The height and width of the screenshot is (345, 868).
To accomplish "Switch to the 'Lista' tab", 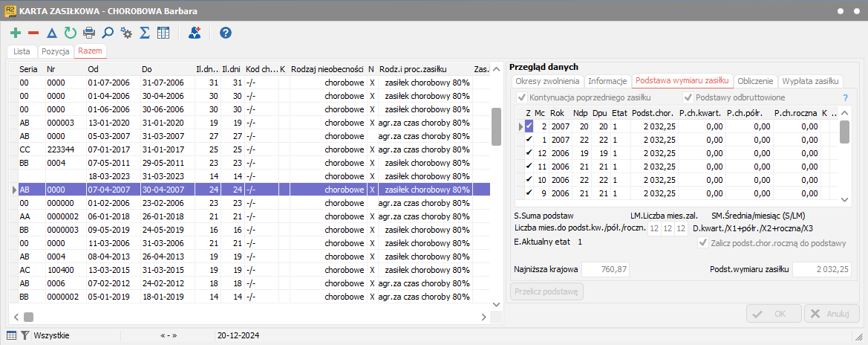I will 22,51.
